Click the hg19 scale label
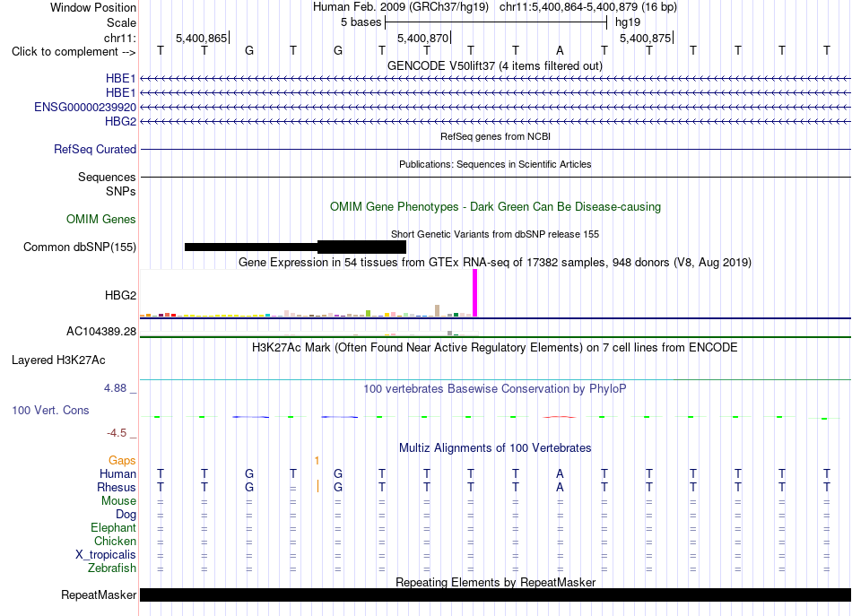This screenshot has height=616, width=852. pyautogui.click(x=628, y=22)
